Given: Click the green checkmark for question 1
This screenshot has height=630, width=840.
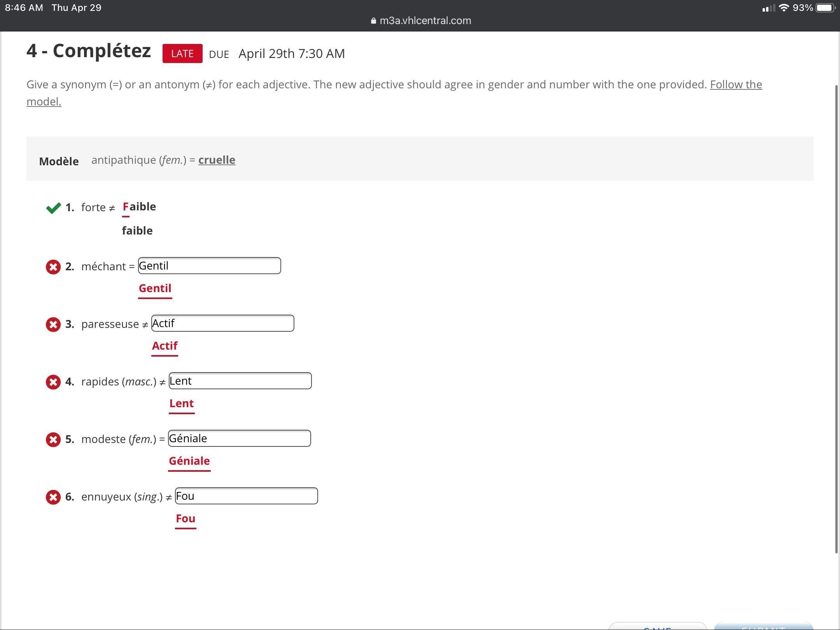Looking at the screenshot, I should 53,208.
